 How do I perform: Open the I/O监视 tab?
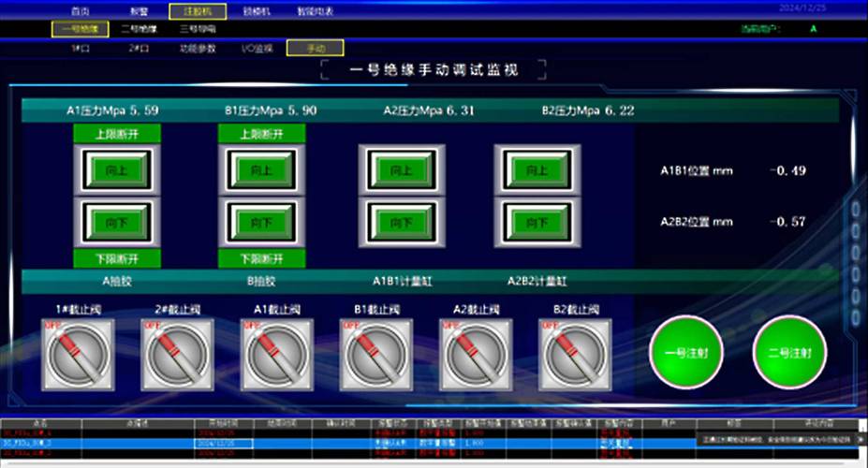click(x=257, y=48)
